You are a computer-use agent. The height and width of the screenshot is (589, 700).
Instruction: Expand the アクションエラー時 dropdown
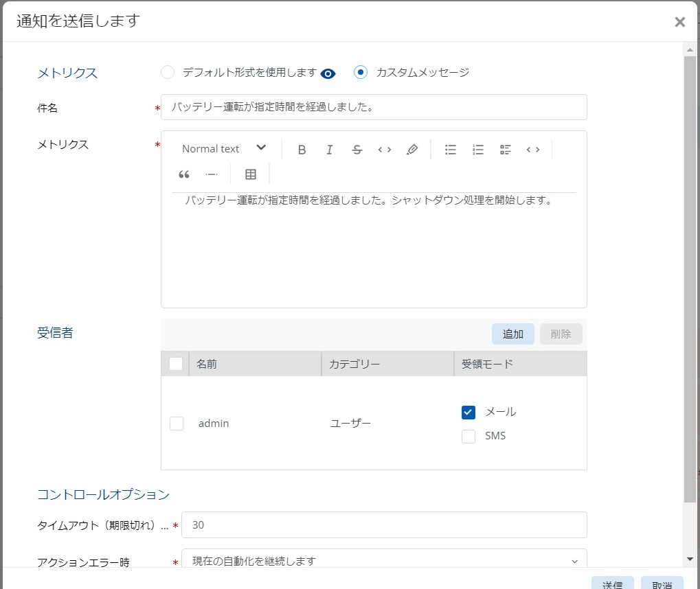click(x=384, y=561)
